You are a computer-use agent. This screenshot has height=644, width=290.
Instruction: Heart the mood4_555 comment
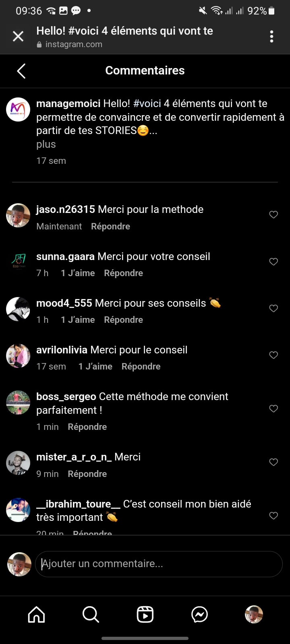(x=273, y=308)
